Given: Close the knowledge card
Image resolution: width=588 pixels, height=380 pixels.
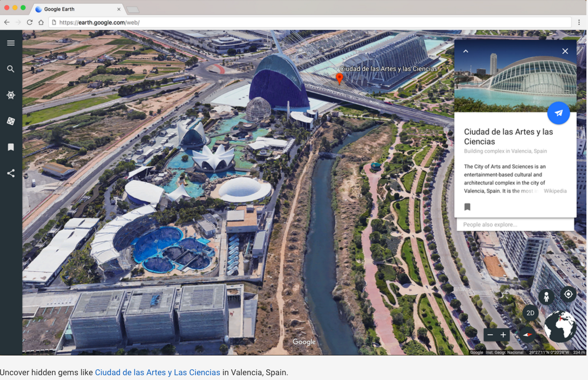Looking at the screenshot, I should point(565,51).
